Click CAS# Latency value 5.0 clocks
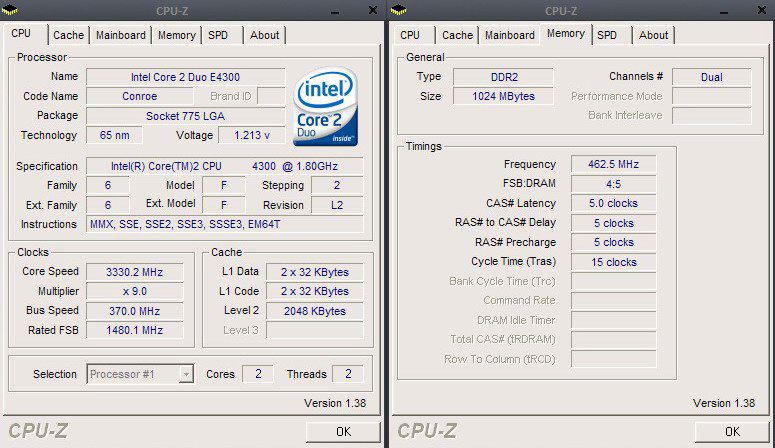This screenshot has width=775, height=448. [613, 203]
